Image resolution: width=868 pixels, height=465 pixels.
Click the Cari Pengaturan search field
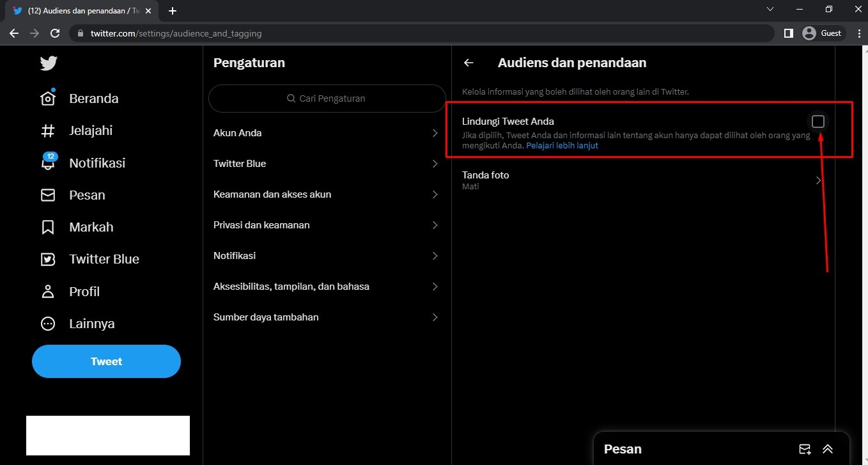327,99
